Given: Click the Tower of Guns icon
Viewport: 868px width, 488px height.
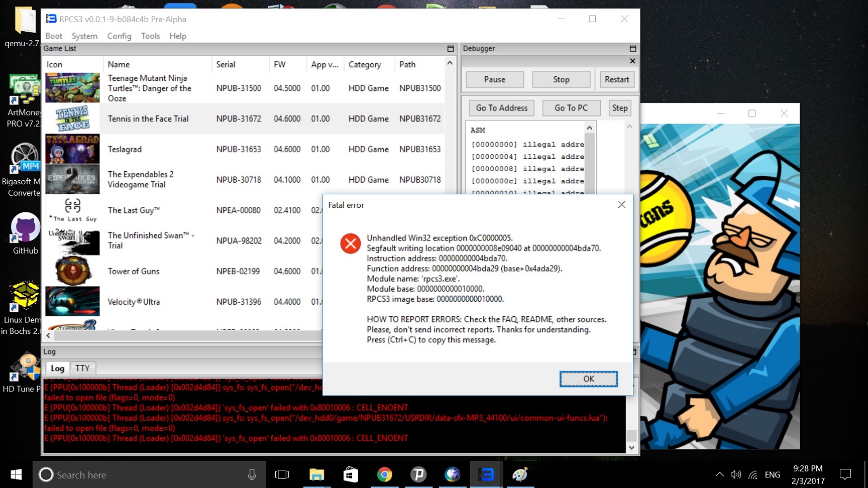Looking at the screenshot, I should (72, 271).
